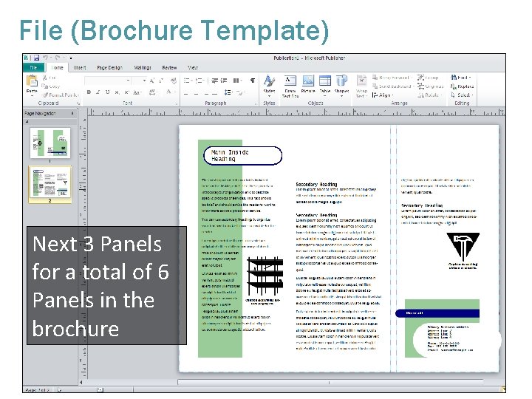Toggle paragraph marks (¶) display
Viewport: 532px width, 399px height.
click(253, 81)
